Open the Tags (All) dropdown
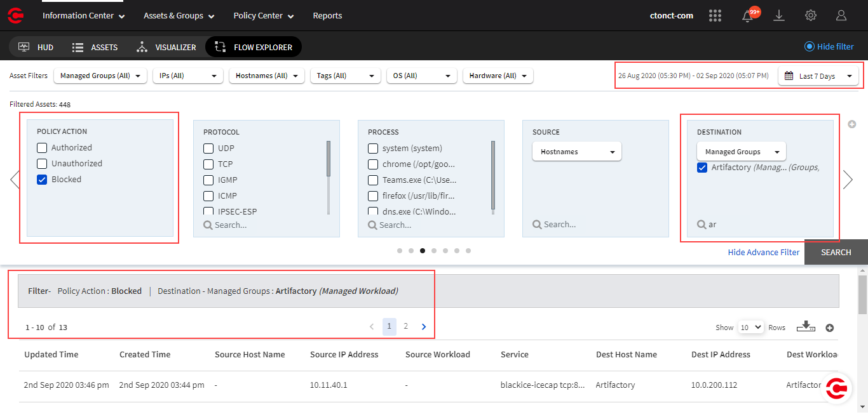 click(x=345, y=76)
